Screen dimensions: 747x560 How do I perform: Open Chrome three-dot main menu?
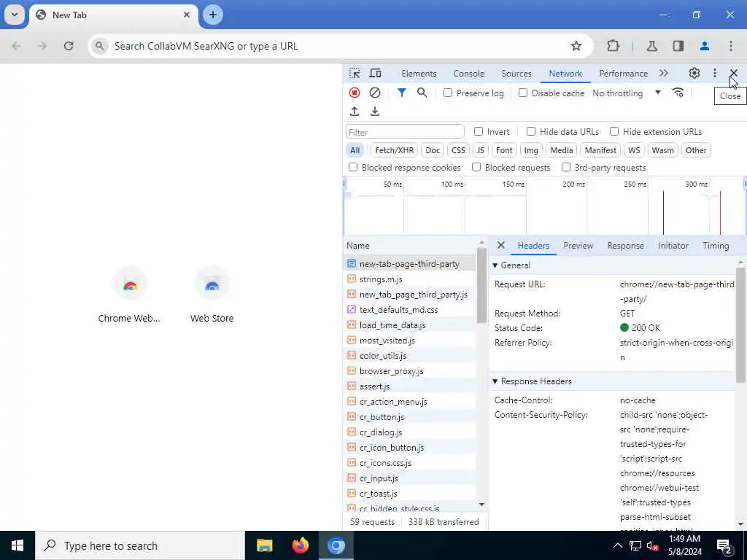(731, 46)
